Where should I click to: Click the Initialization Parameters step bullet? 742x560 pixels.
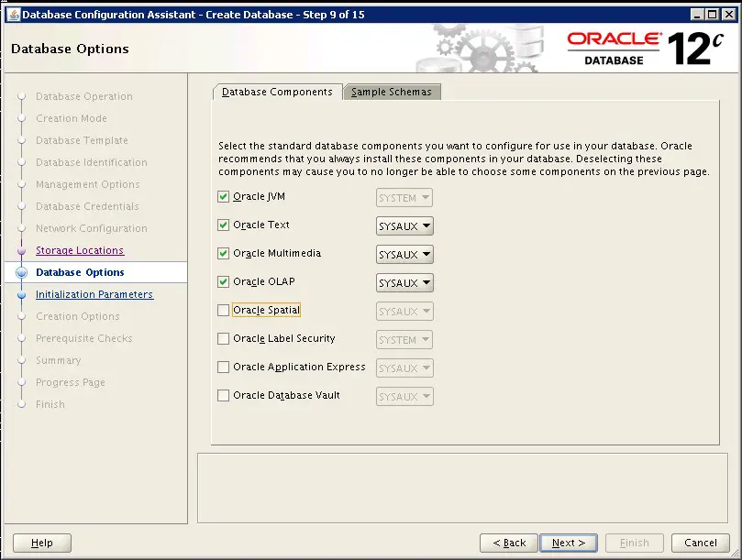[x=21, y=294]
